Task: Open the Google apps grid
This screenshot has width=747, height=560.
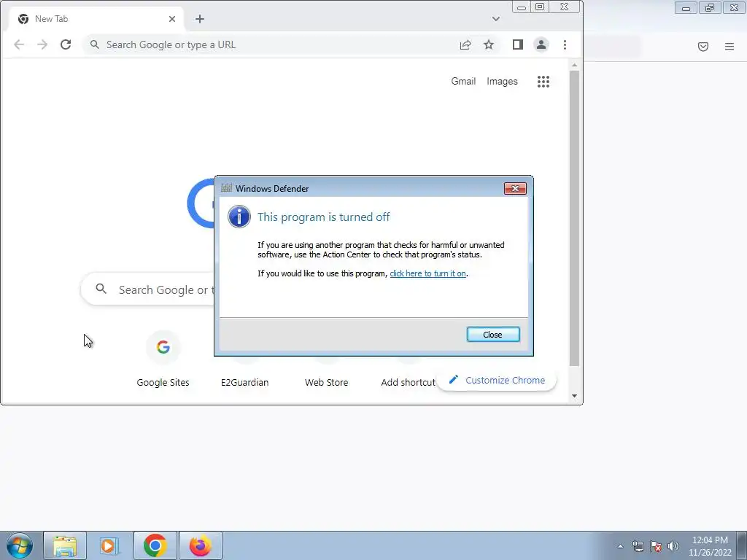Action: click(543, 82)
